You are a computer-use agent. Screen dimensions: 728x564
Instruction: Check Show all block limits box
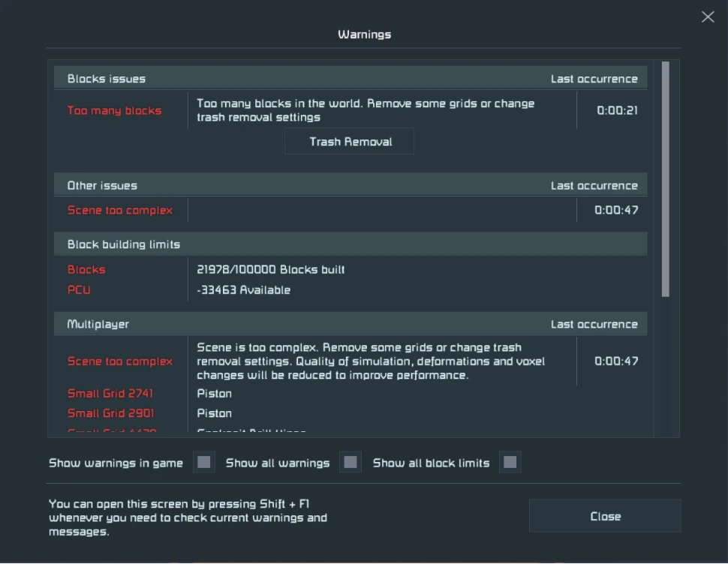click(510, 463)
